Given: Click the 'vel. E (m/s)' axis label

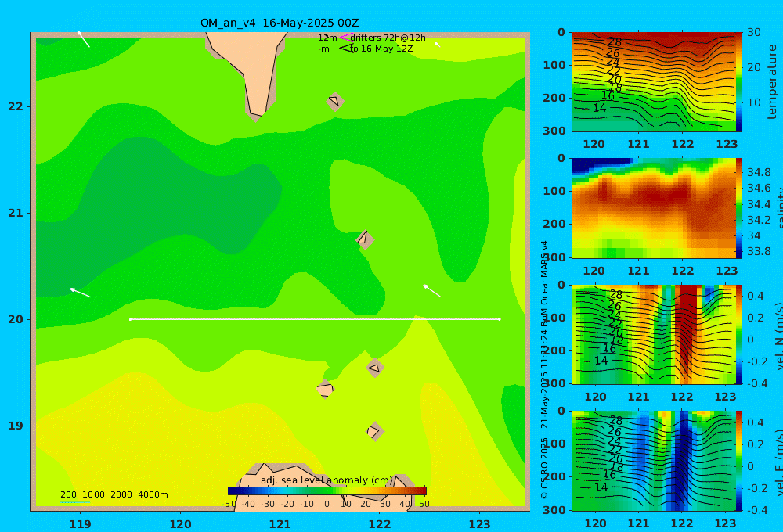Looking at the screenshot, I should pos(778,462).
